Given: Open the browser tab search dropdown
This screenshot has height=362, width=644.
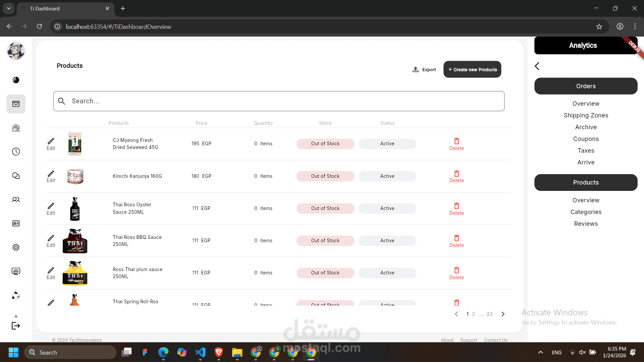Looking at the screenshot, I should click(9, 8).
